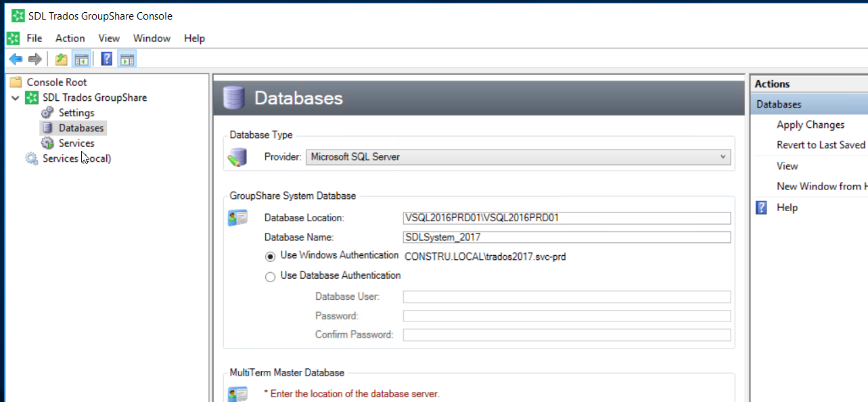Open the Action menu
The width and height of the screenshot is (868, 402).
point(70,38)
